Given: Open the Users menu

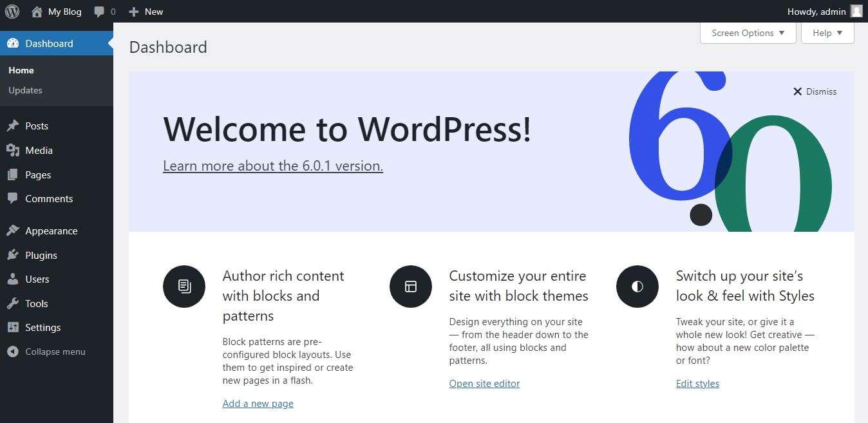Looking at the screenshot, I should tap(57, 279).
